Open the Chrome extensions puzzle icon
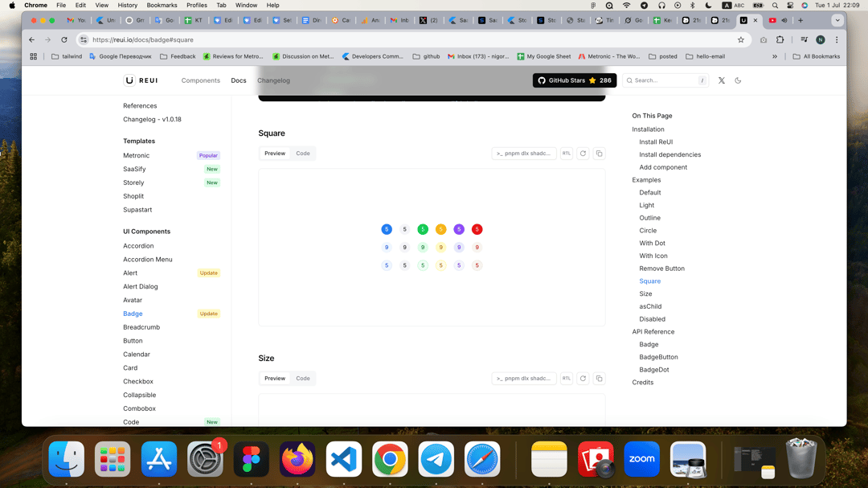The width and height of the screenshot is (868, 488). (780, 40)
